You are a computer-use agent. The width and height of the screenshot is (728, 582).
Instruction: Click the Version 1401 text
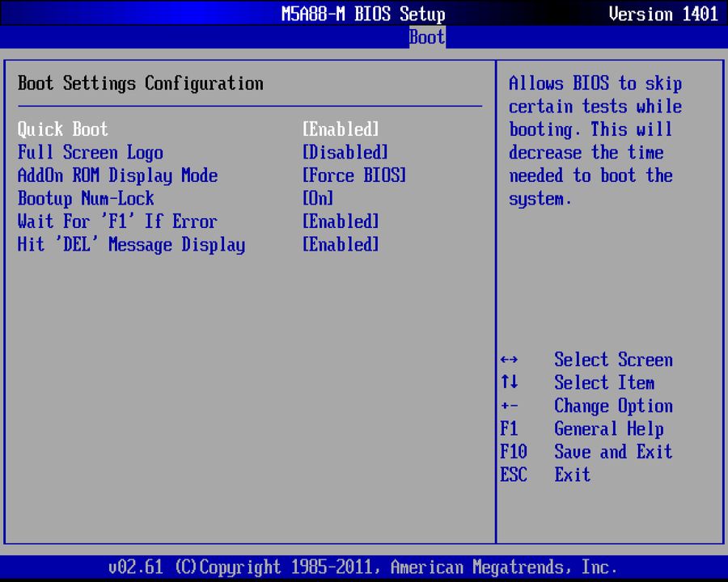pyautogui.click(x=663, y=14)
